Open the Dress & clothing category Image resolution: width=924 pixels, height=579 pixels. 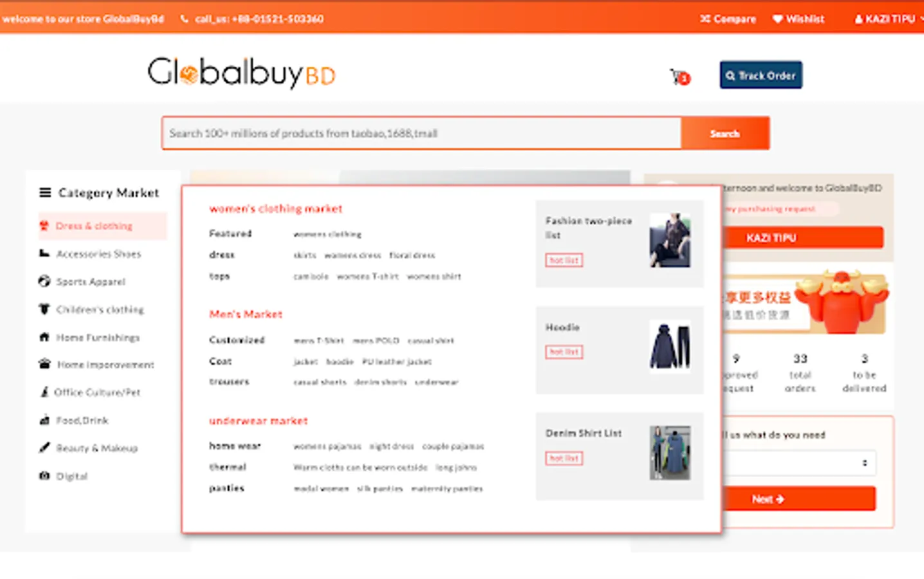(102, 226)
